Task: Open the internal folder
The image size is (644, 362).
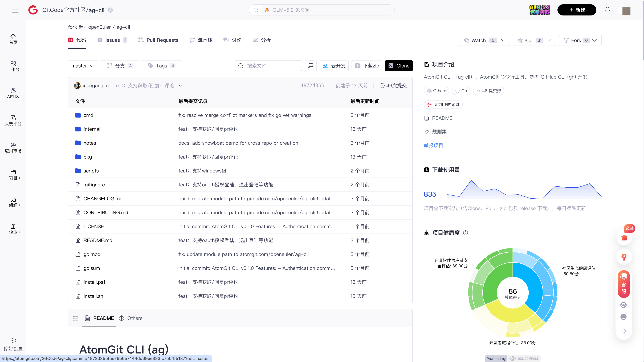Action: 92,129
